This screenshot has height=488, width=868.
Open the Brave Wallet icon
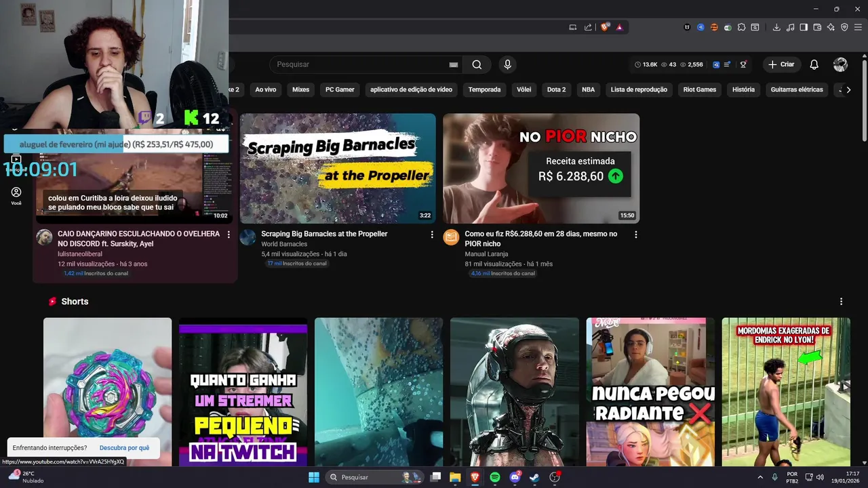[817, 27]
